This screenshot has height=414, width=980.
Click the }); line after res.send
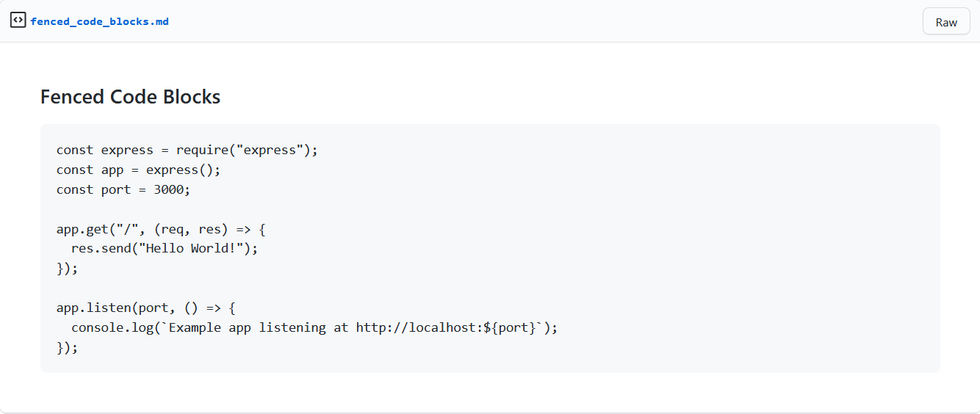point(67,268)
